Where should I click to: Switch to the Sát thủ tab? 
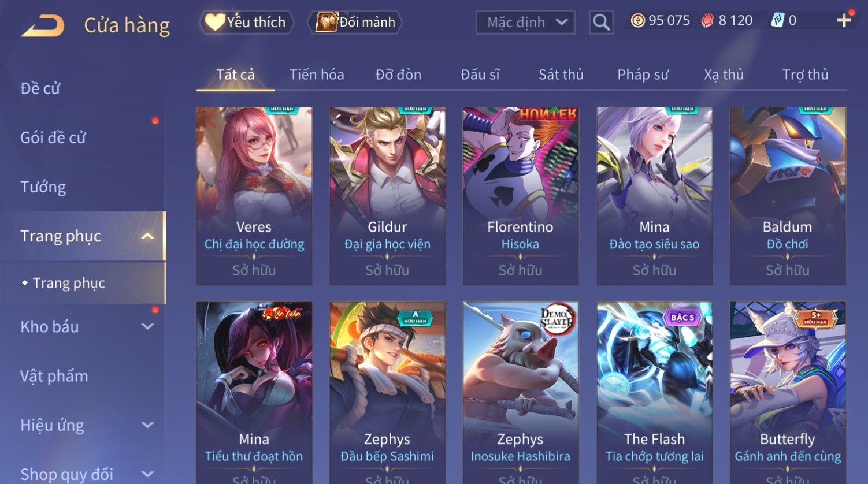coord(561,75)
